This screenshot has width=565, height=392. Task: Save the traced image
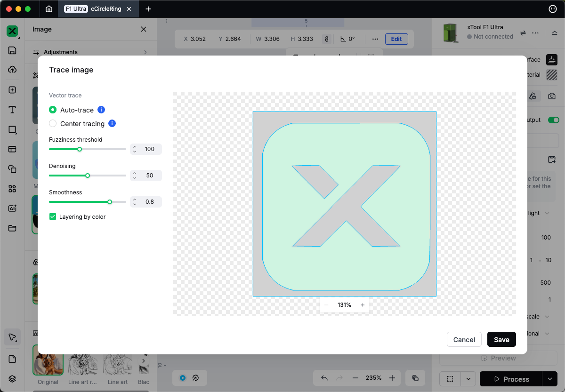click(501, 340)
